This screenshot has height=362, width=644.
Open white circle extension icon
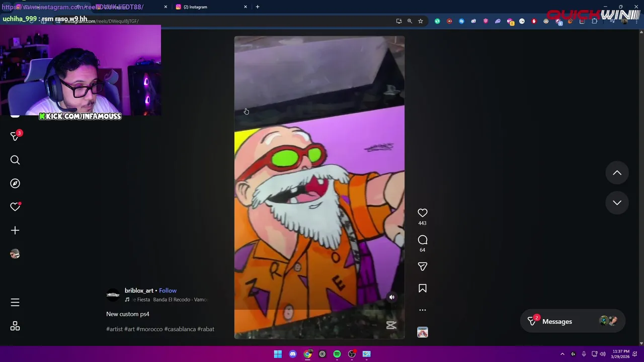pyautogui.click(x=522, y=21)
